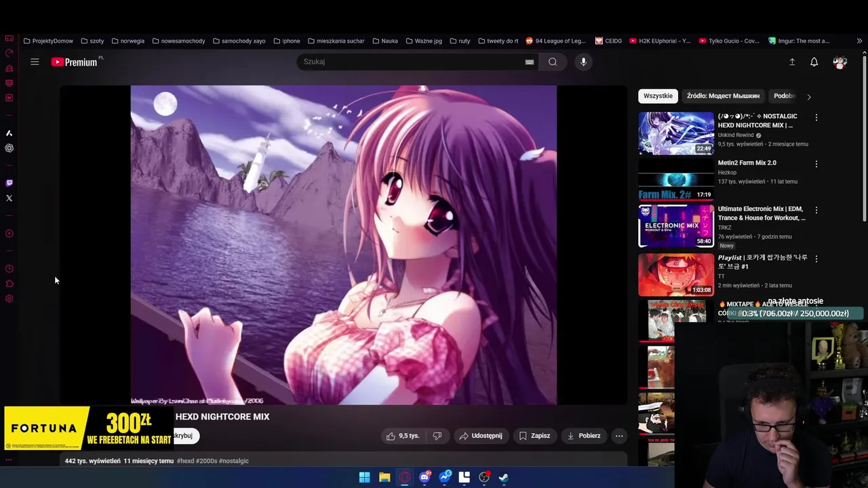
Task: Click the video player to pause
Action: coord(344,245)
